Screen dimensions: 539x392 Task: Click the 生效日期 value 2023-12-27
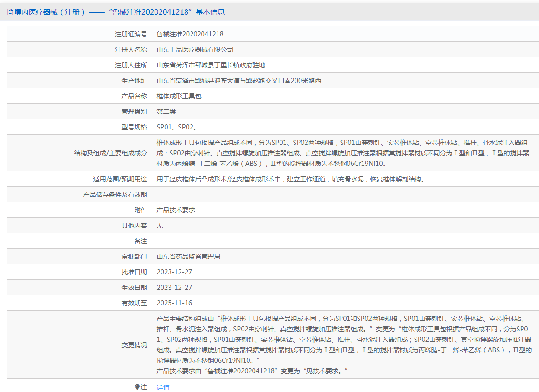tap(174, 288)
